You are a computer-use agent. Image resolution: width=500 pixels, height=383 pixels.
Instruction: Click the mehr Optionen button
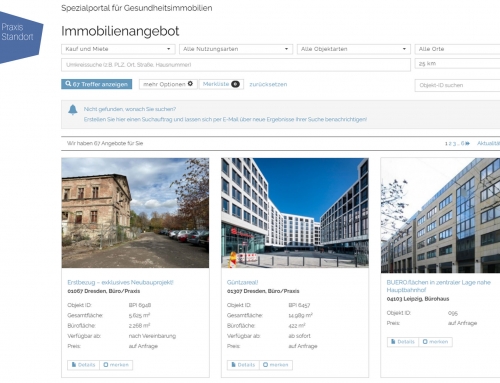click(x=168, y=84)
